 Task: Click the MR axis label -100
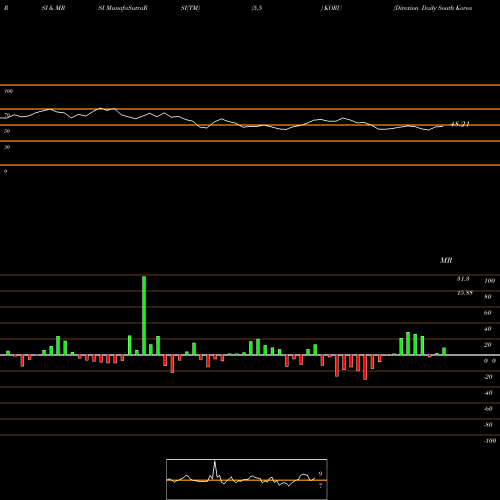[x=490, y=441]
